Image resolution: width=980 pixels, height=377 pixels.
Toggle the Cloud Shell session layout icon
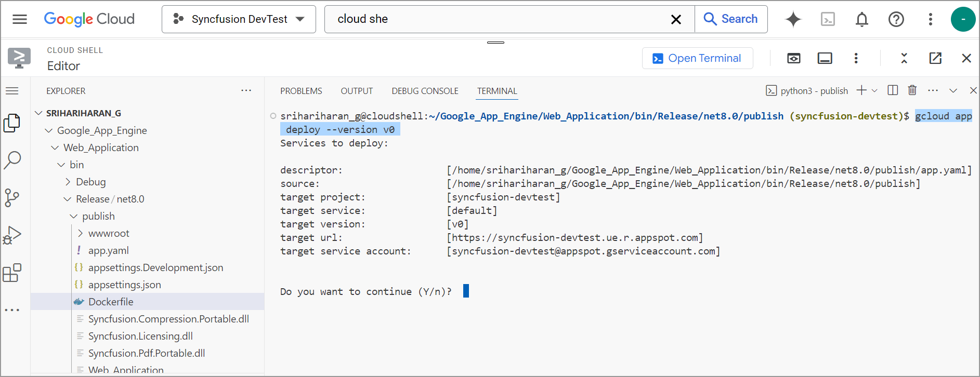click(825, 58)
